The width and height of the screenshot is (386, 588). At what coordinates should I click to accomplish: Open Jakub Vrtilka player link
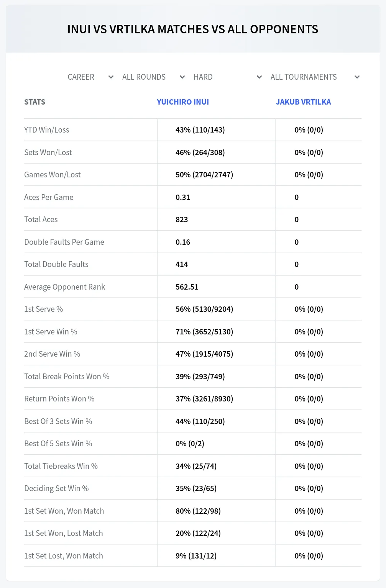coord(304,102)
